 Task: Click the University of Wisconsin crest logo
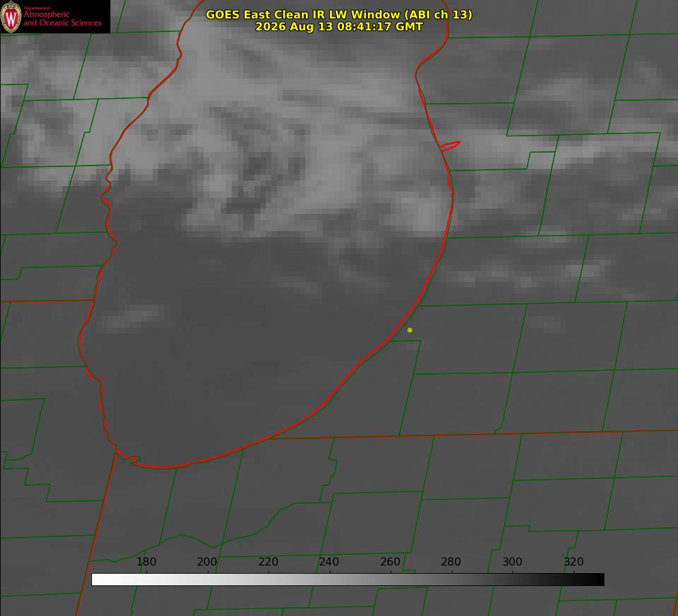(x=11, y=16)
